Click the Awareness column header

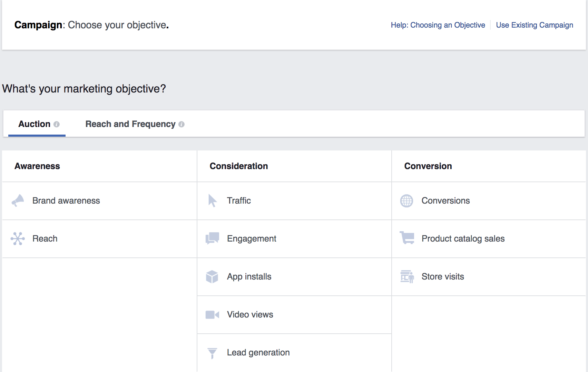click(37, 166)
